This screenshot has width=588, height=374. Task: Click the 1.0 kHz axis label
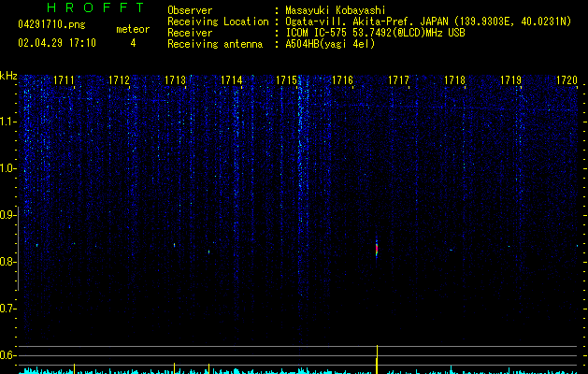8,168
